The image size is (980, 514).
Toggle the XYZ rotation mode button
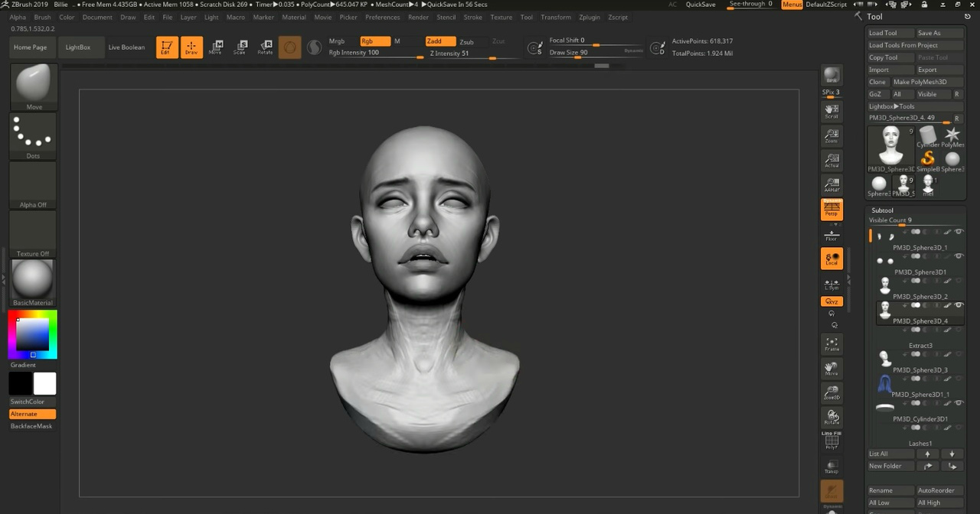[831, 301]
